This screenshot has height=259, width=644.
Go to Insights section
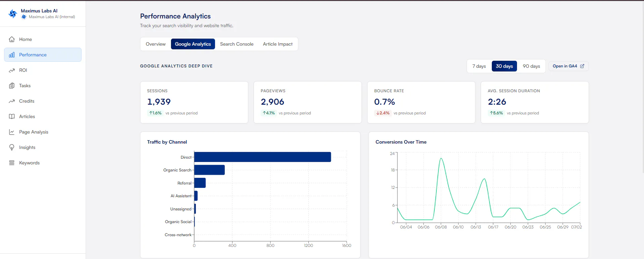[x=43, y=147]
